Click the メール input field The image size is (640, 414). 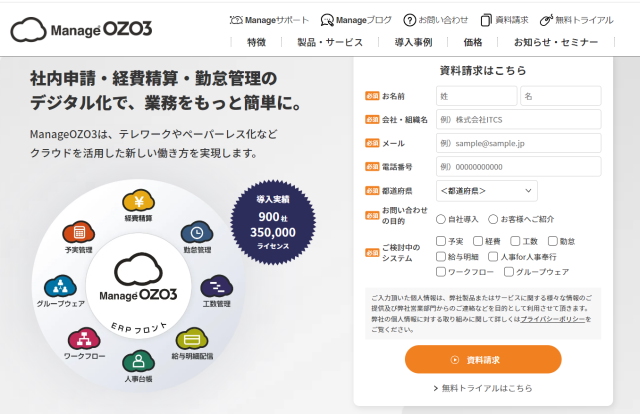[x=518, y=143]
